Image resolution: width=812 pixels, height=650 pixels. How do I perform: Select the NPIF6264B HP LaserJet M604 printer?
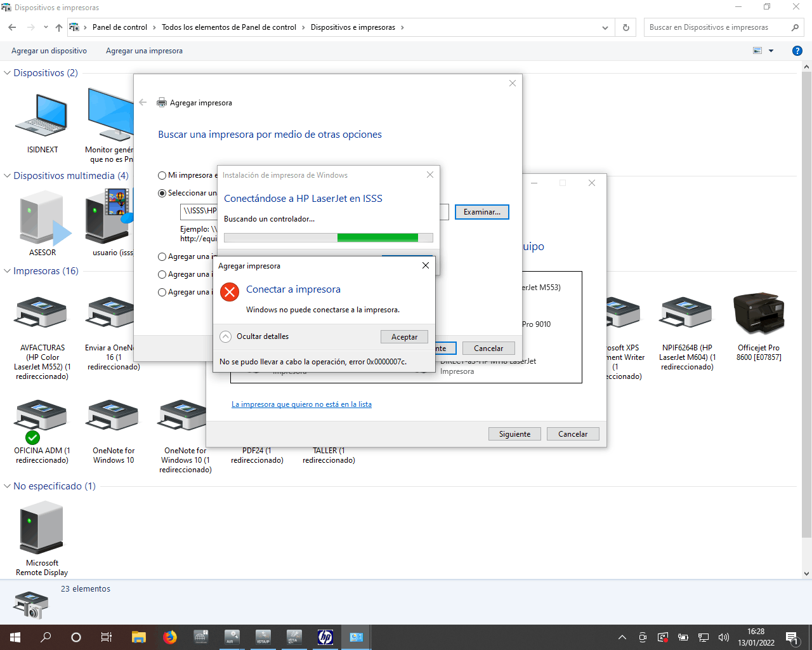686,312
